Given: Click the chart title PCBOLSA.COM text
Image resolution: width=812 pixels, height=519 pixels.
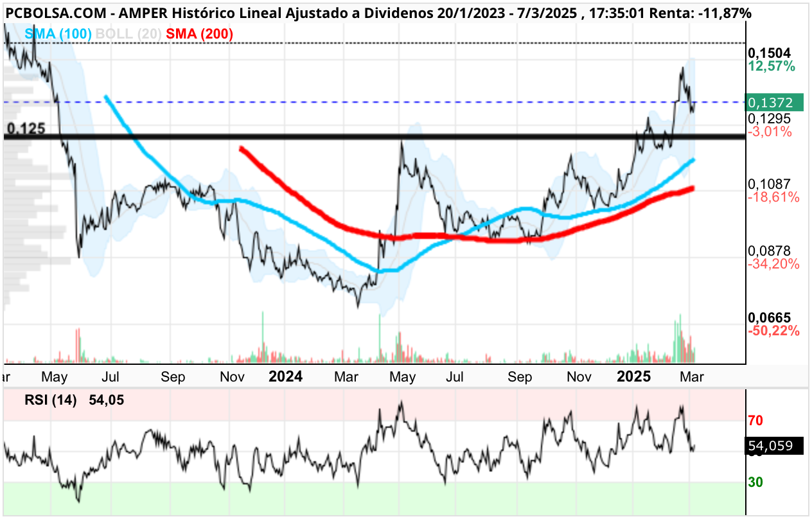Looking at the screenshot, I should pos(58,12).
